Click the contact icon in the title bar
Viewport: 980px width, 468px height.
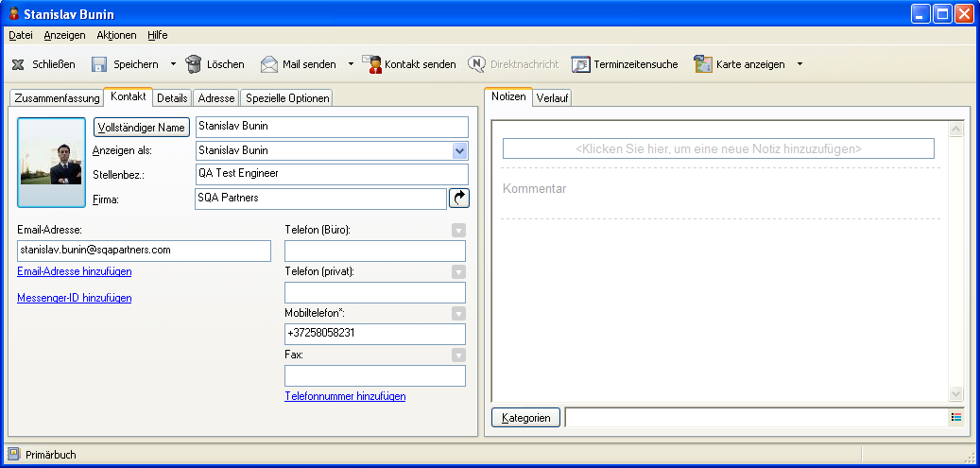[x=14, y=14]
